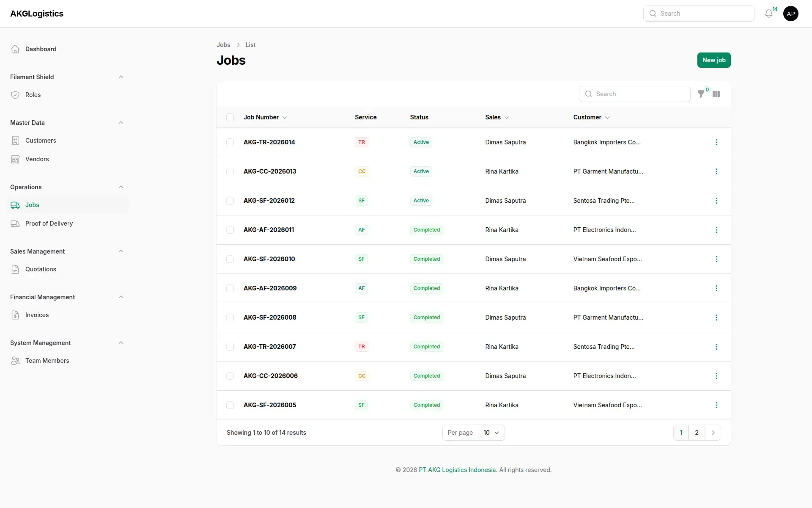The image size is (812, 508).
Task: Toggle table columns via columns icon
Action: click(x=716, y=94)
